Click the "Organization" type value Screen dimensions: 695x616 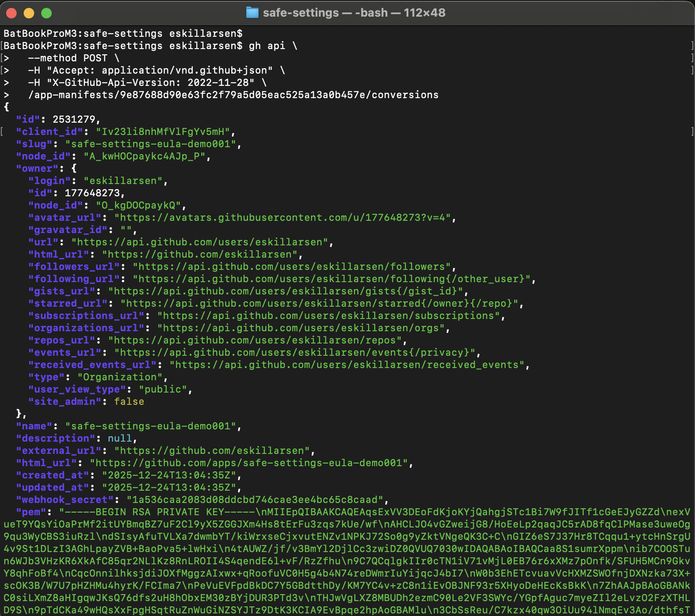click(120, 377)
